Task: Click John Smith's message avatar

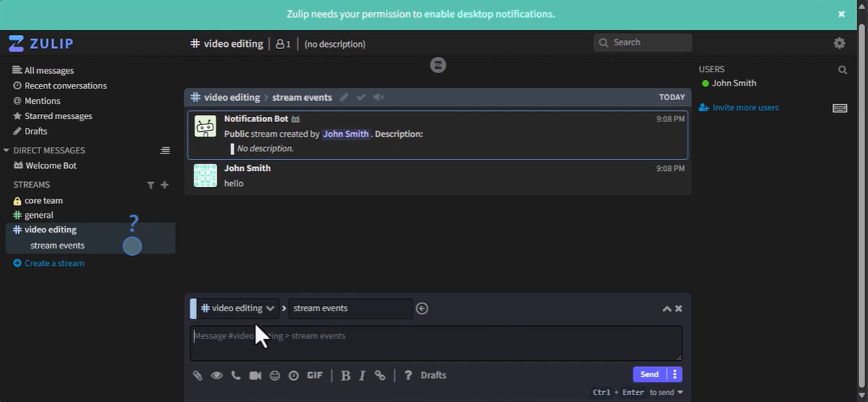Action: 205,175
